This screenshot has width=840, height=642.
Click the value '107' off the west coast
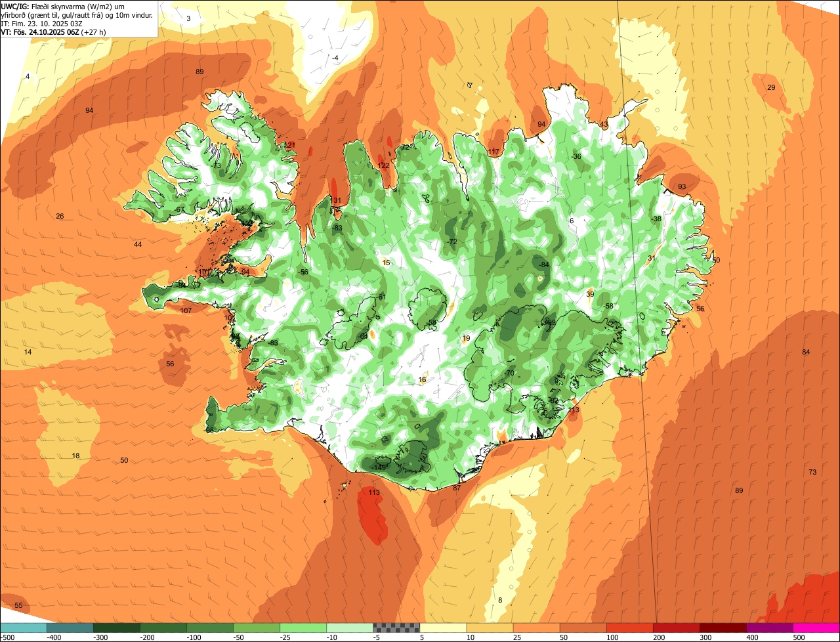point(186,310)
